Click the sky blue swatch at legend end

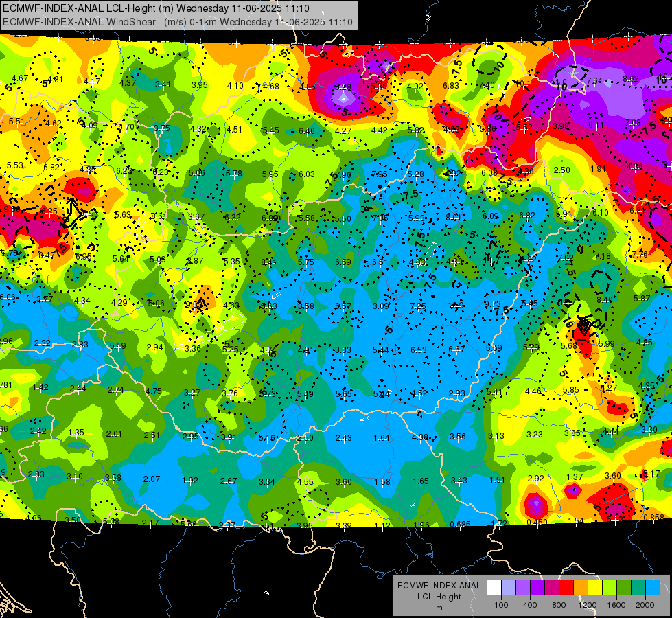pyautogui.click(x=652, y=588)
